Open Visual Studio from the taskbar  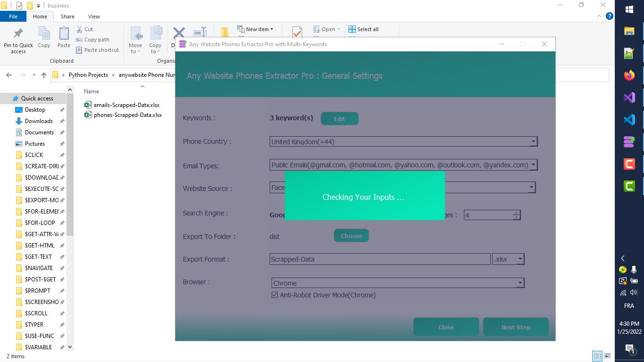point(629,98)
